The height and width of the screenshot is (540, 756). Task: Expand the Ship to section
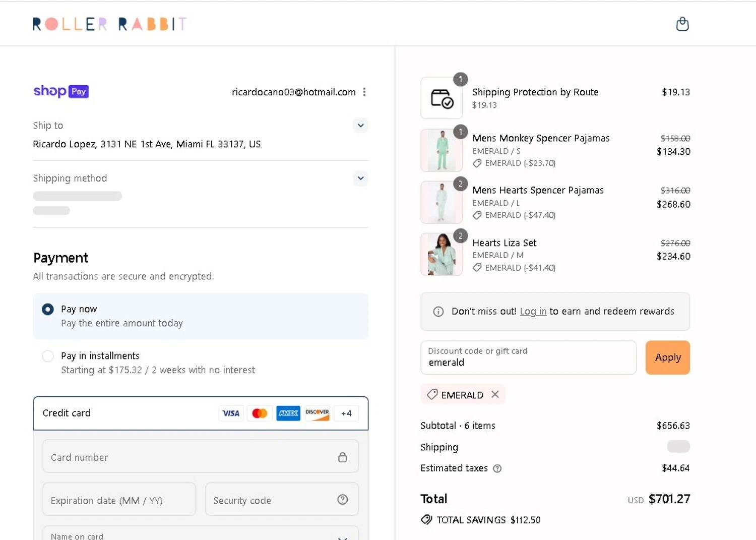coord(360,125)
